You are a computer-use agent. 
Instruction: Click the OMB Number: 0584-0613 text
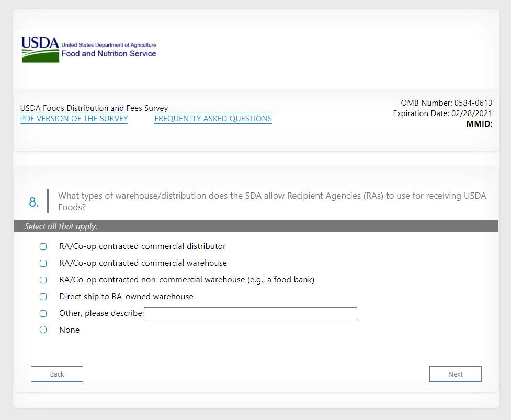coord(446,103)
